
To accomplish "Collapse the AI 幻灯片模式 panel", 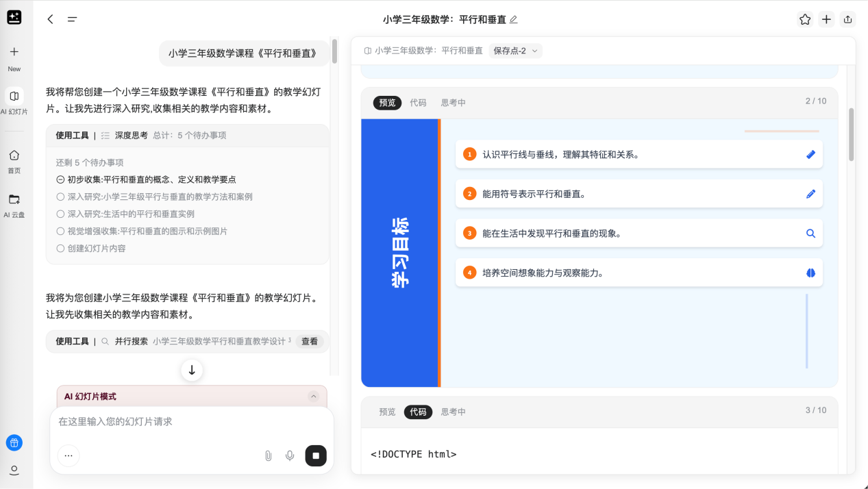I will pyautogui.click(x=314, y=397).
